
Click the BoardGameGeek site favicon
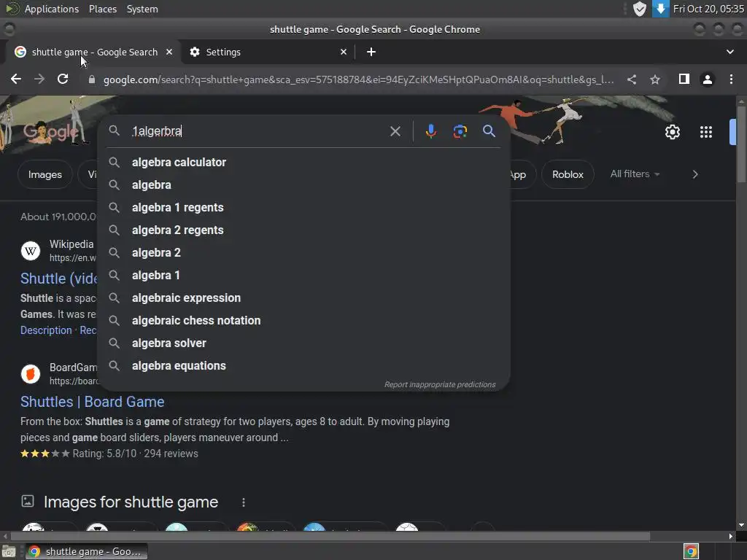pyautogui.click(x=31, y=374)
